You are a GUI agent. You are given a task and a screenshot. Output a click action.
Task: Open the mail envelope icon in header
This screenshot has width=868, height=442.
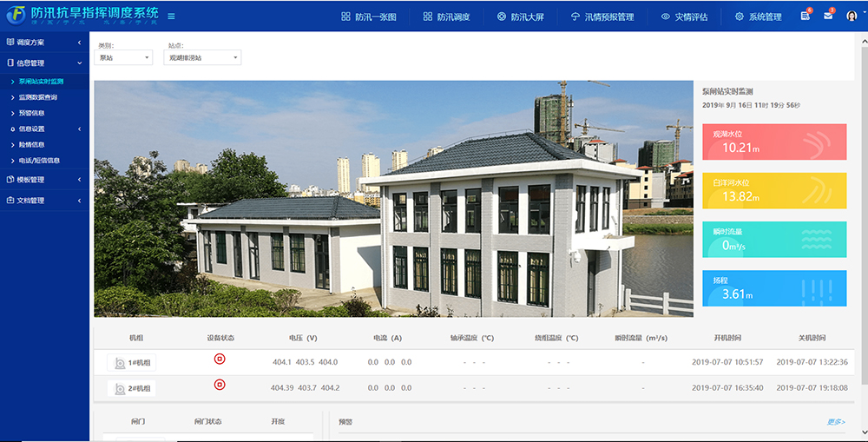pyautogui.click(x=828, y=16)
